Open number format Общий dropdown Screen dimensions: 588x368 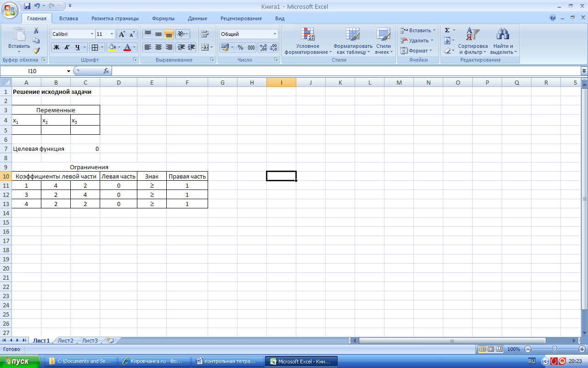pos(275,34)
